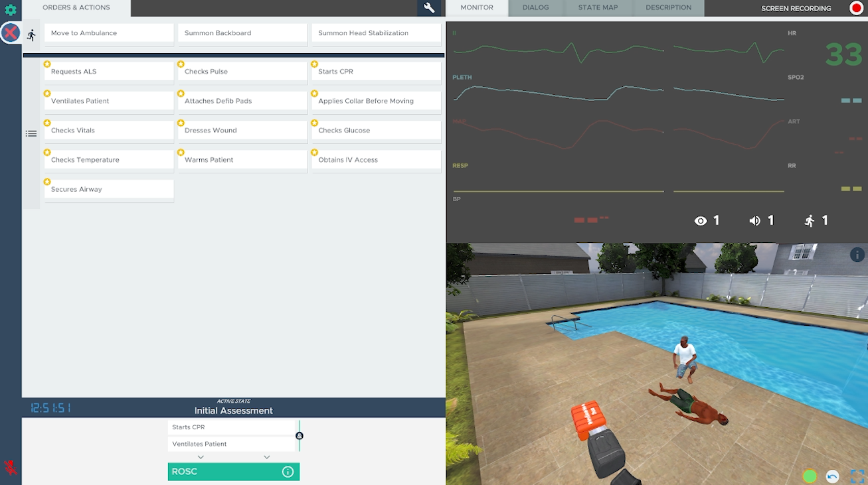This screenshot has height=485, width=868.
Task: Toggle the muted microphone icon
Action: [11, 468]
